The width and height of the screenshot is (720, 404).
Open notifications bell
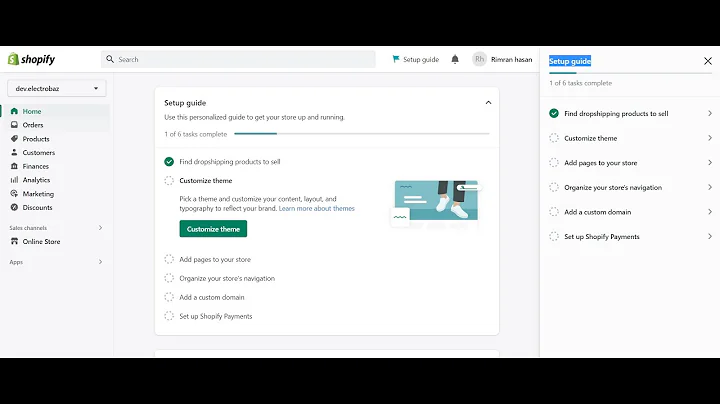coord(455,59)
